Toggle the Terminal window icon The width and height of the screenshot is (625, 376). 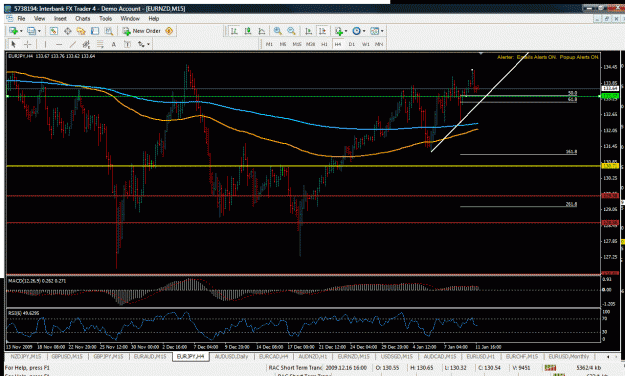95,31
